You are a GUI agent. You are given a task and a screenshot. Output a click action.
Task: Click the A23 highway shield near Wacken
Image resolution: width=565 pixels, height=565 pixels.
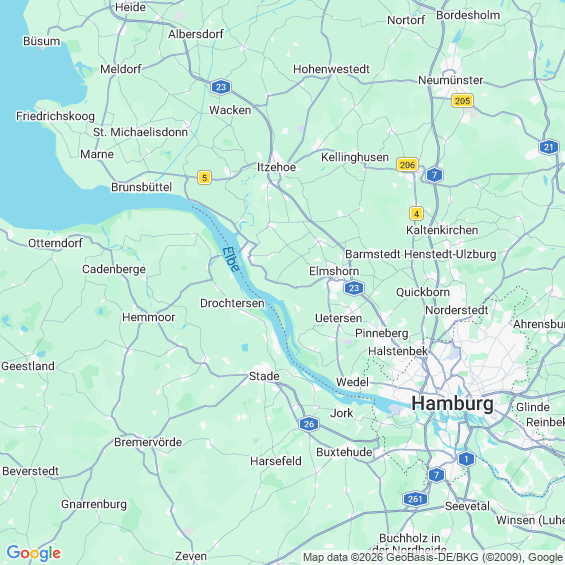pos(221,87)
